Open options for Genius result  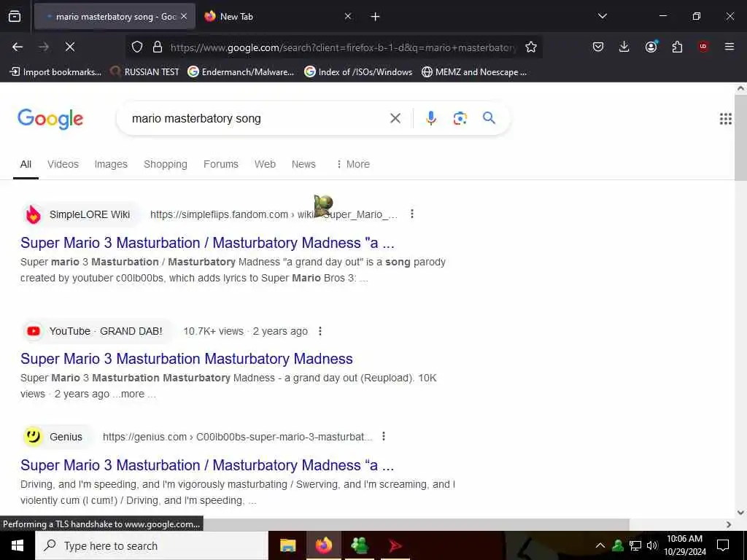[384, 436]
